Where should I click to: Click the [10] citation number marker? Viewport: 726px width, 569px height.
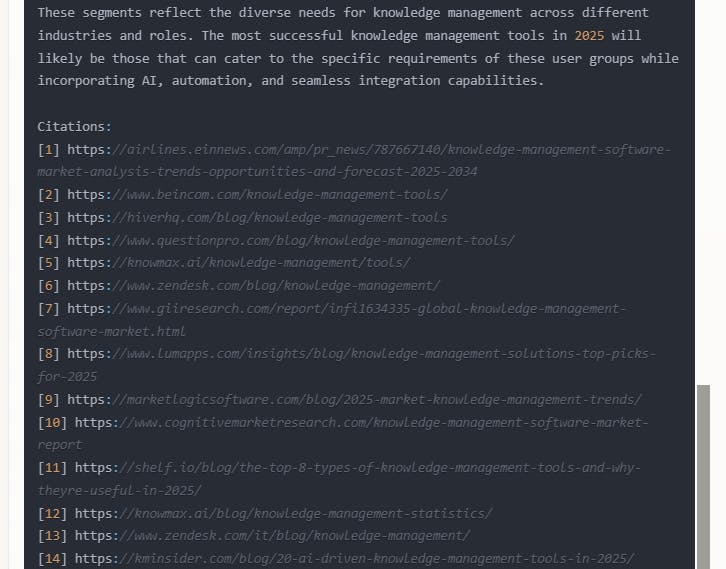[x=52, y=422]
